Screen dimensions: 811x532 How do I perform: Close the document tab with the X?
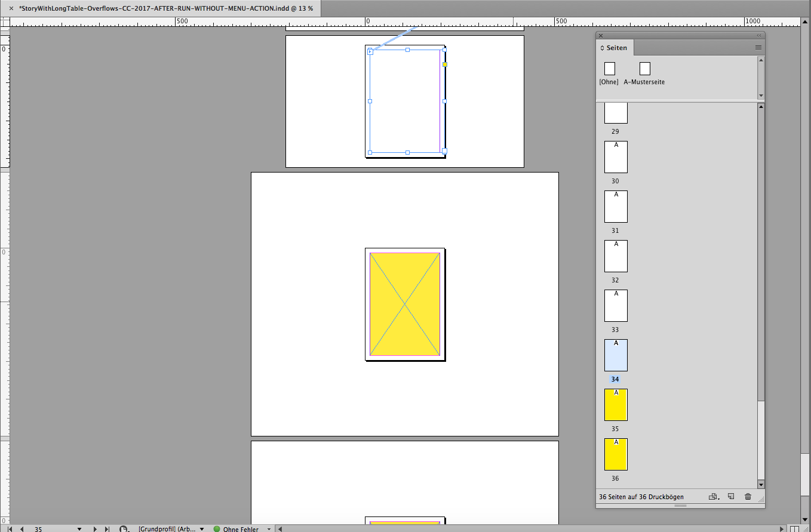coord(11,8)
